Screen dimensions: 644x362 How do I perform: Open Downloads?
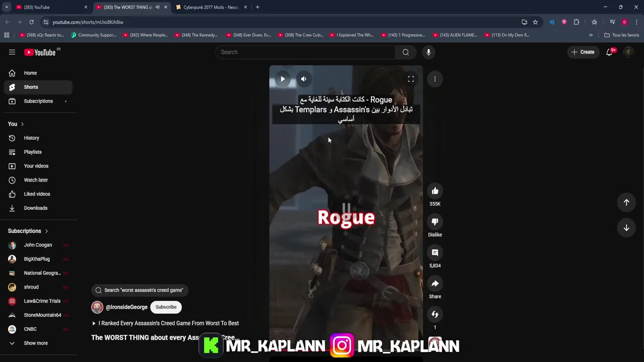pos(38,208)
